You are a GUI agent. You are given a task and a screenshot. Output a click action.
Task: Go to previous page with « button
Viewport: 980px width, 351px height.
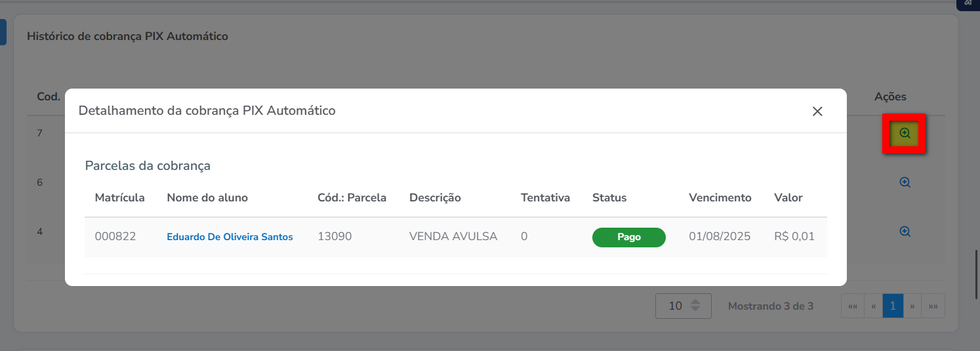(x=874, y=306)
